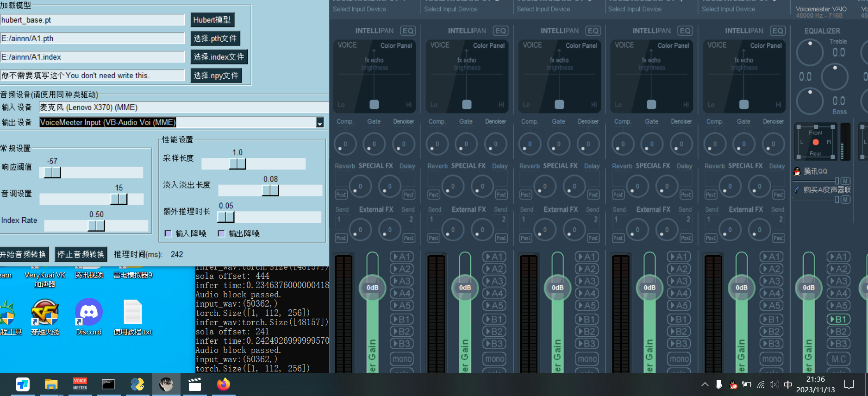The width and height of the screenshot is (868, 396).
Task: Enable the 输出降噪 checkbox
Action: [x=221, y=233]
